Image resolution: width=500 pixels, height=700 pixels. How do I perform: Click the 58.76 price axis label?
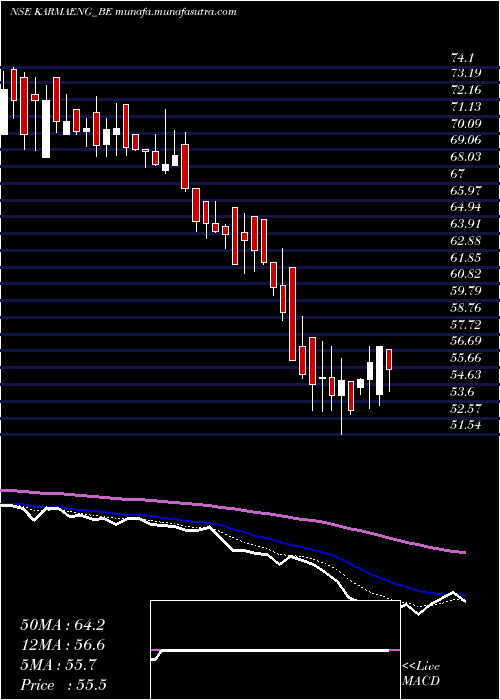pos(466,308)
